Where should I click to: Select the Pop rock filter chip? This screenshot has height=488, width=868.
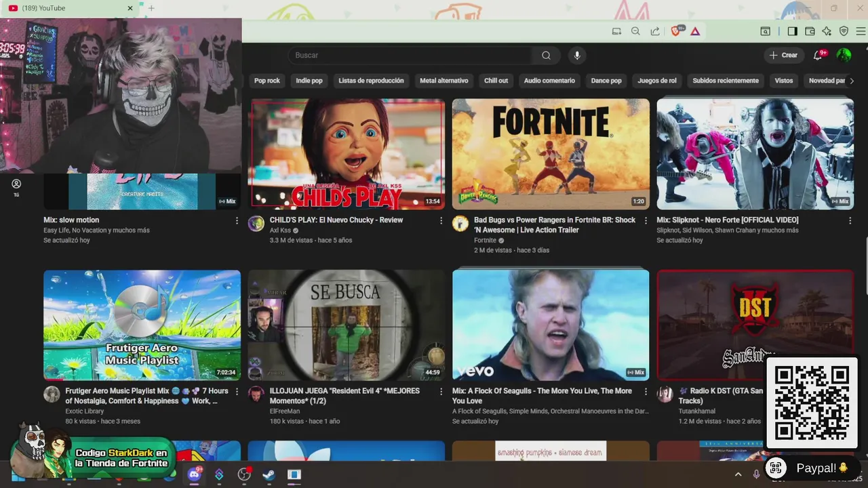tap(267, 81)
